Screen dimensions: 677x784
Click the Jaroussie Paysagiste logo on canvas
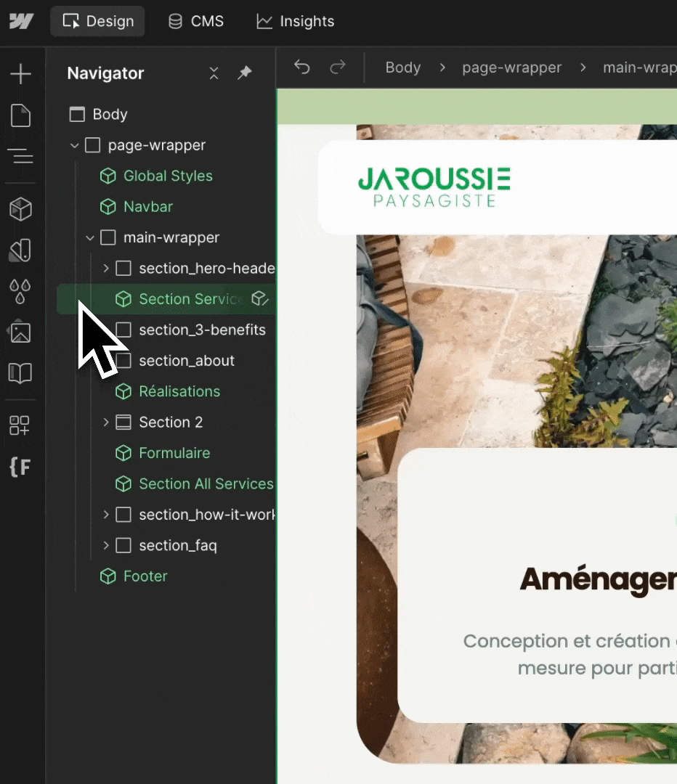click(434, 187)
